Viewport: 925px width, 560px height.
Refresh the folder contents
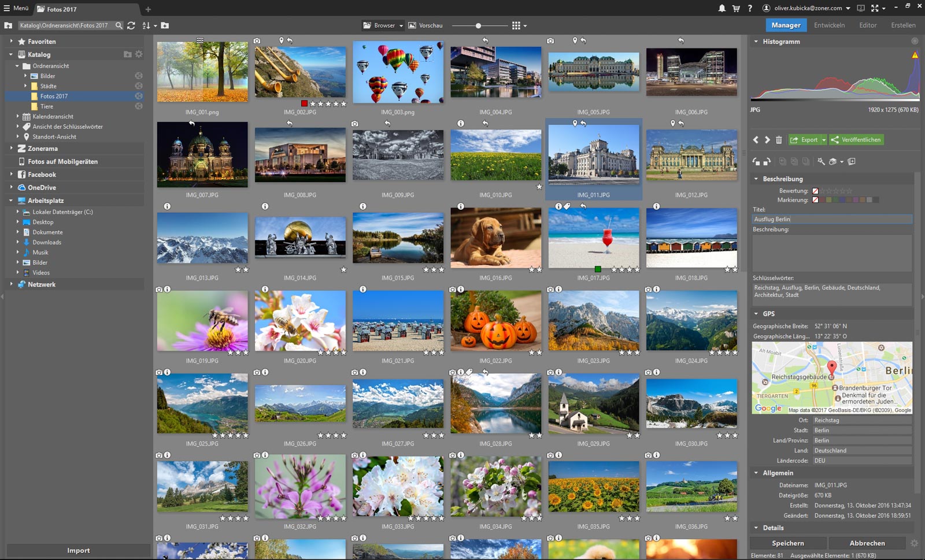click(131, 25)
